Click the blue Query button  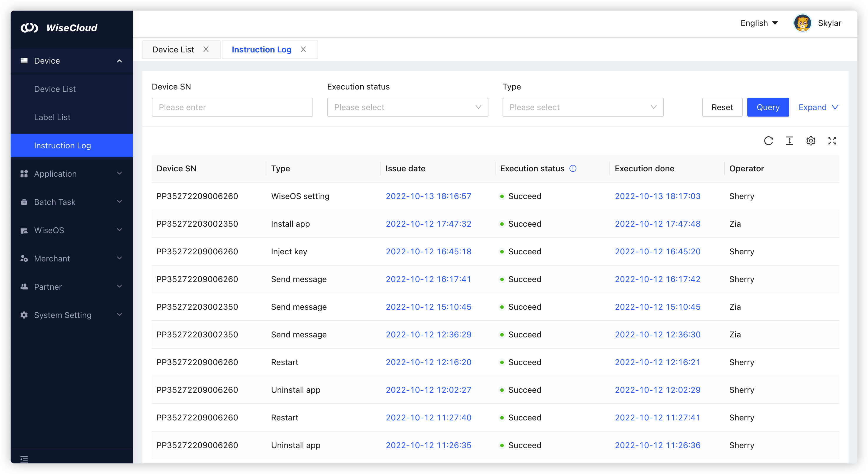(x=768, y=107)
